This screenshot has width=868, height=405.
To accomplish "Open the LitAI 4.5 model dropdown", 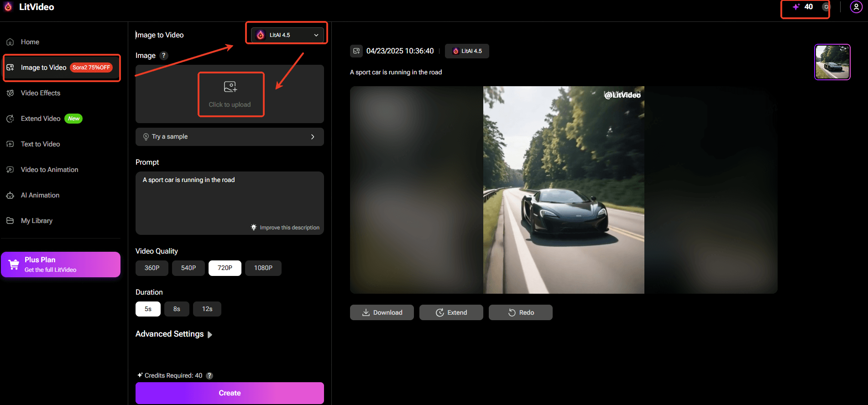I will tap(287, 35).
